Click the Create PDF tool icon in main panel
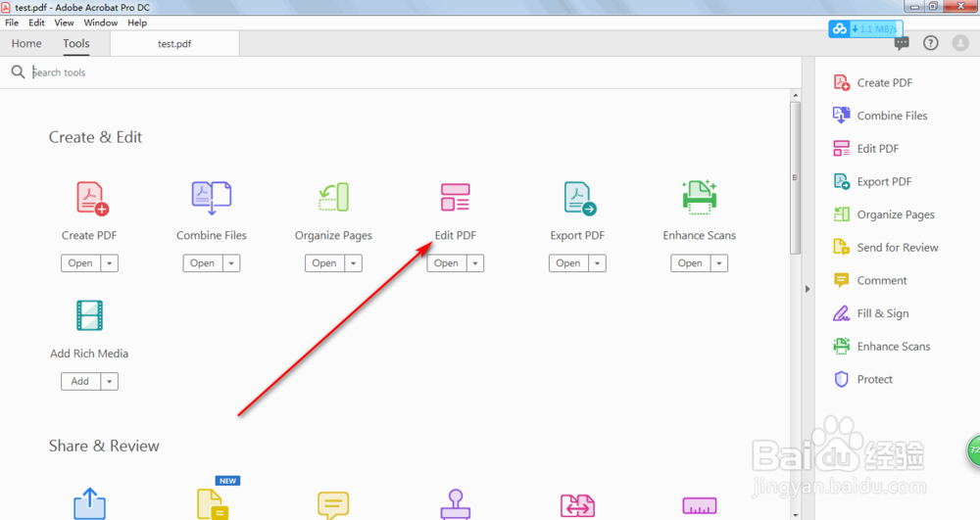980x520 pixels. click(x=92, y=199)
